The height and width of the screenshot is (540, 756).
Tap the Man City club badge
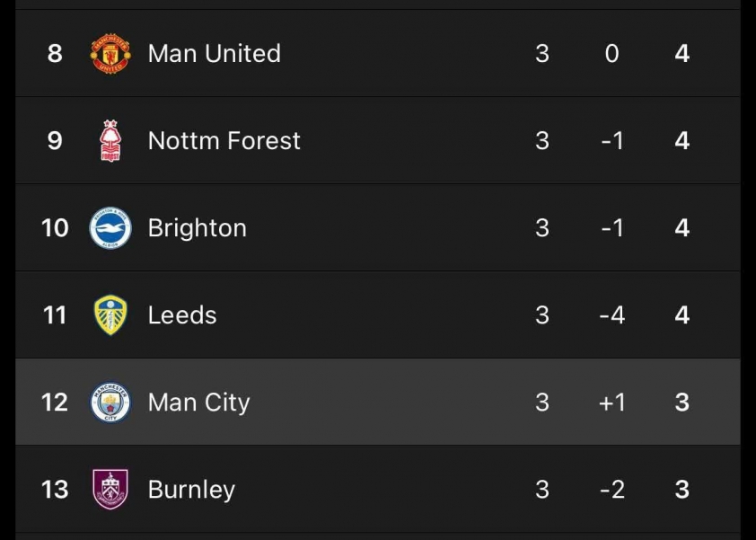tap(110, 403)
